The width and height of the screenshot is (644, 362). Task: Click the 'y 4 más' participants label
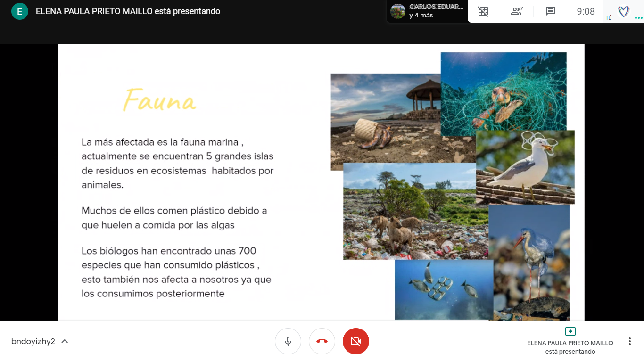[421, 16]
